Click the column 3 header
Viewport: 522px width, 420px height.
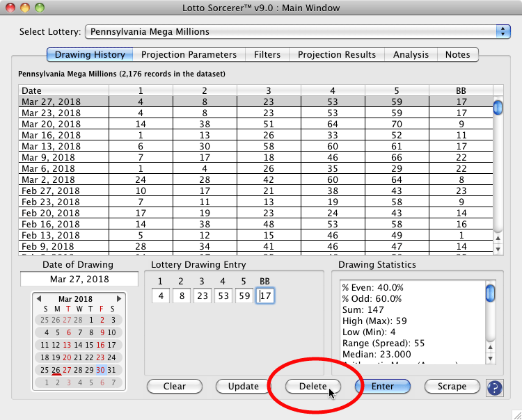[269, 90]
